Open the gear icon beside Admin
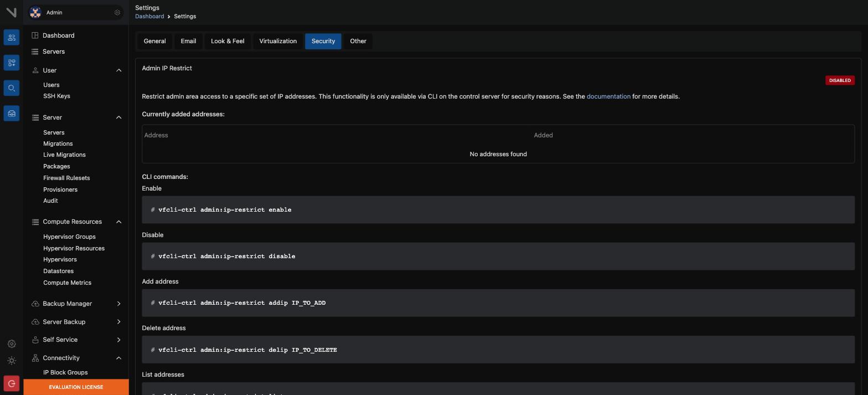The height and width of the screenshot is (395, 868). click(117, 12)
